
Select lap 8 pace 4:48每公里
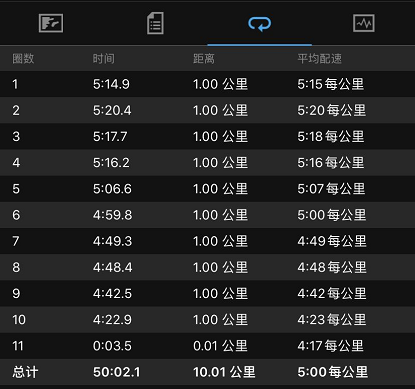[x=332, y=267]
